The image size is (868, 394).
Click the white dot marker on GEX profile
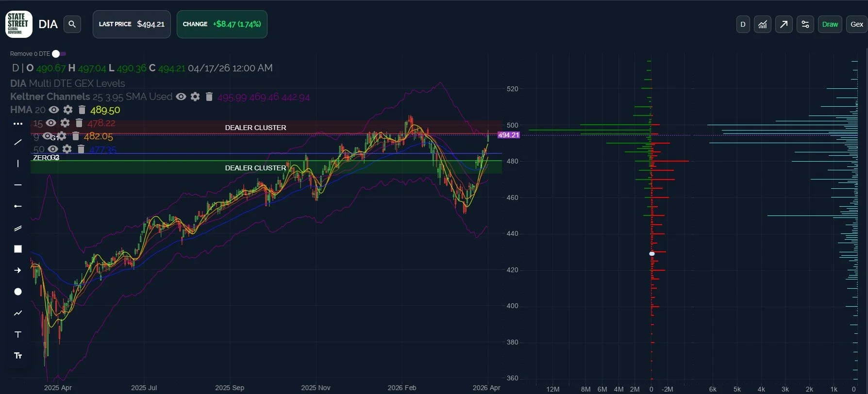pyautogui.click(x=652, y=254)
